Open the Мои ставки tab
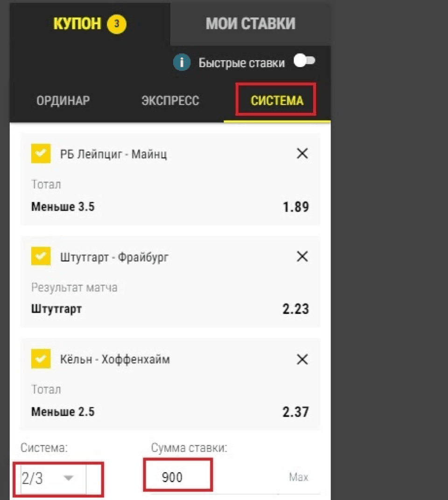Image resolution: width=448 pixels, height=500 pixels. (x=251, y=24)
